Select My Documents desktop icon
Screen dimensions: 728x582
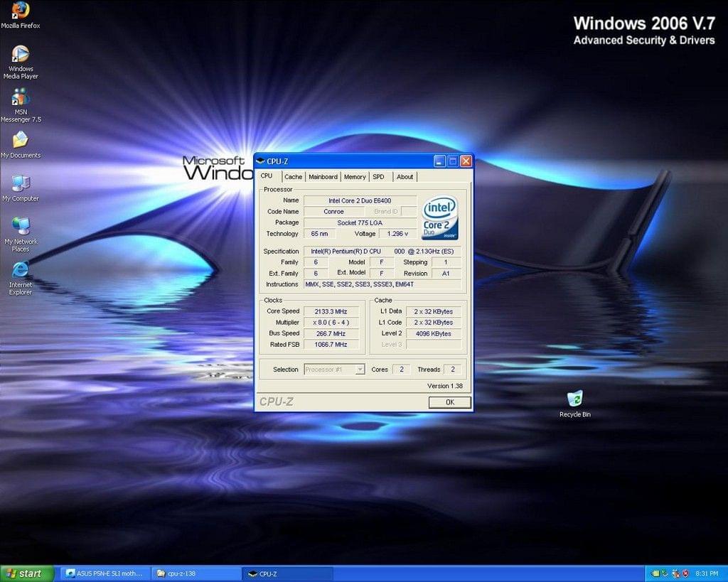[x=21, y=145]
